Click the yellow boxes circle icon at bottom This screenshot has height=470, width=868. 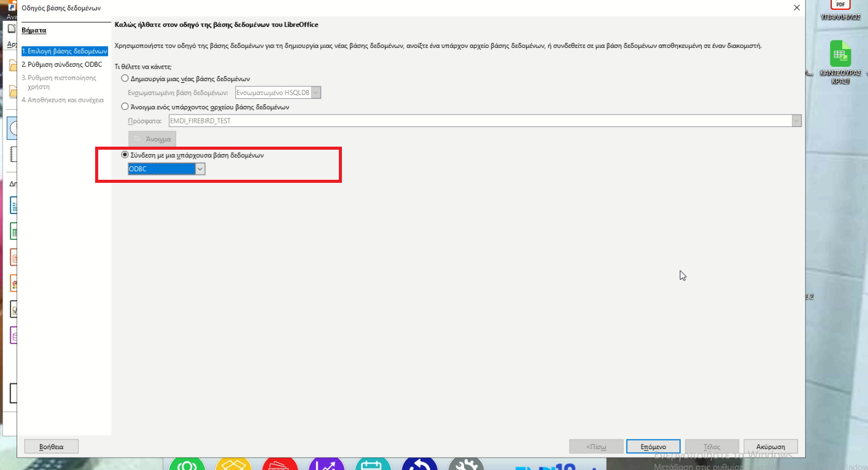(233, 464)
